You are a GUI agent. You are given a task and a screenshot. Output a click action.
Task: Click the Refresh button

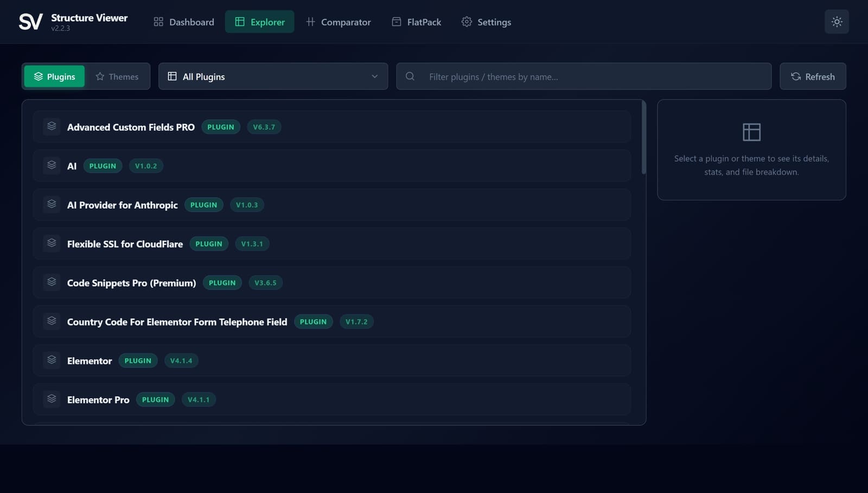[813, 77]
